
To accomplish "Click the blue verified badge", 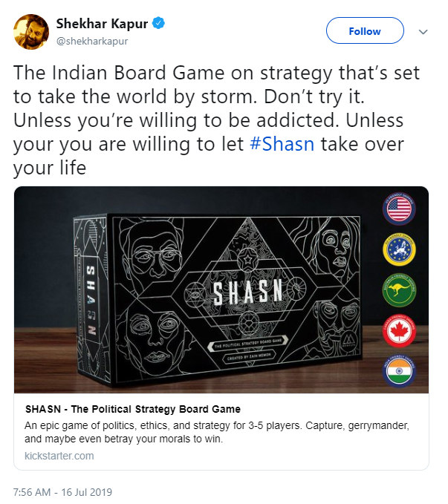I will point(158,23).
